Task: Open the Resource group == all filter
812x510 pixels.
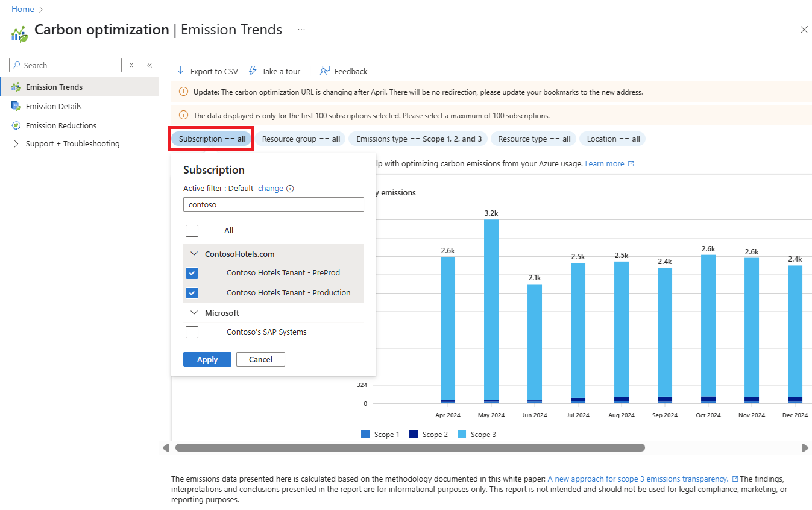Action: [x=301, y=139]
